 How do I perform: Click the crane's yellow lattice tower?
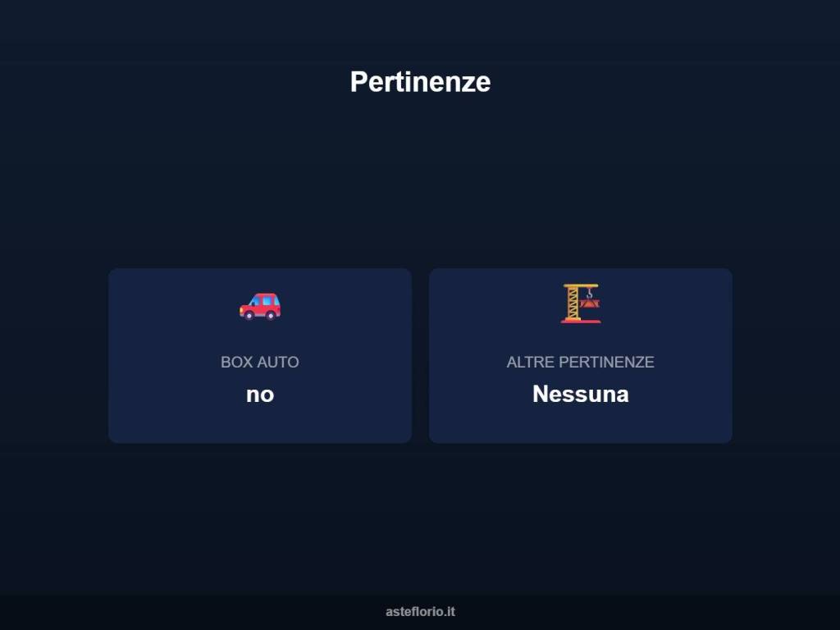click(x=572, y=304)
